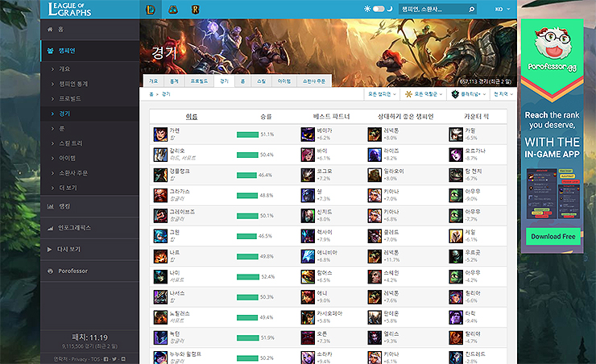
Task: Switch to the 아이템 tab
Action: (x=284, y=81)
